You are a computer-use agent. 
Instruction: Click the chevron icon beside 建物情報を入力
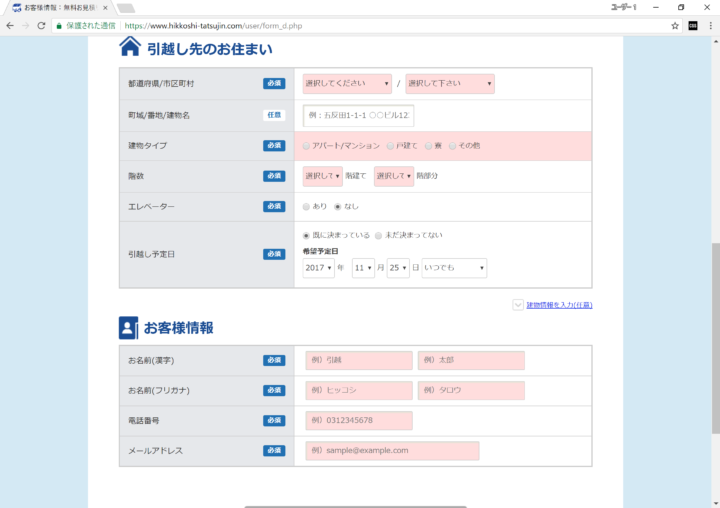click(x=518, y=305)
